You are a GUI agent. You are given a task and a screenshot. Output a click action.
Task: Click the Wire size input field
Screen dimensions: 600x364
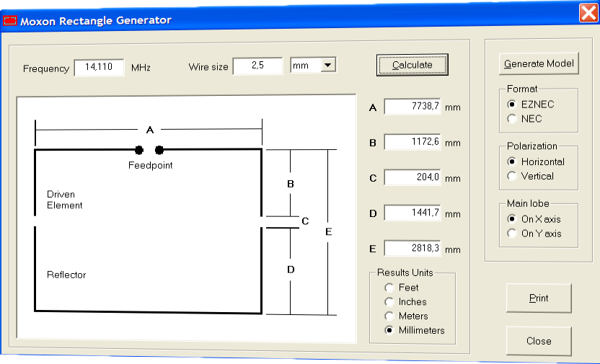[257, 66]
